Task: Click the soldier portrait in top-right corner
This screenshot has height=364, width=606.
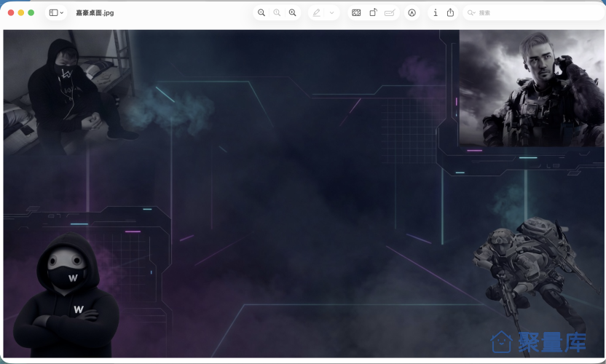Action: click(x=532, y=89)
